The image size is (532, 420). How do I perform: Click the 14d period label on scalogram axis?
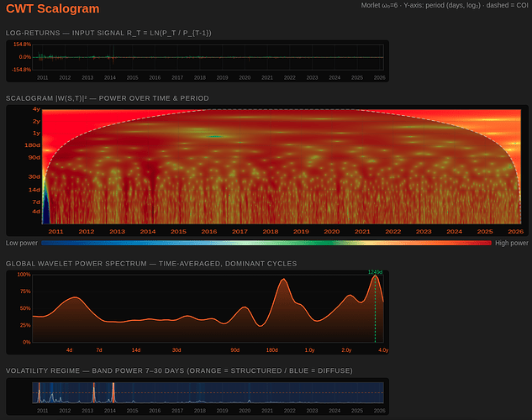[34, 190]
